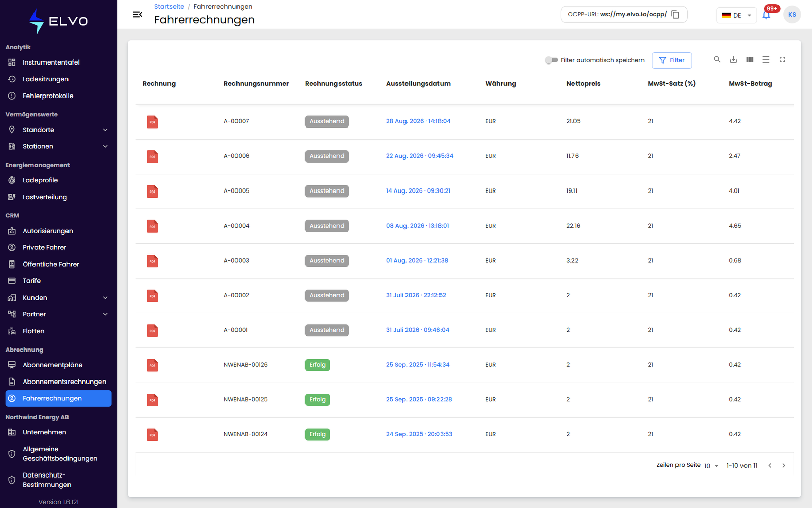The image size is (812, 508).
Task: Sort by Rechnungsnummer column header
Action: point(256,84)
